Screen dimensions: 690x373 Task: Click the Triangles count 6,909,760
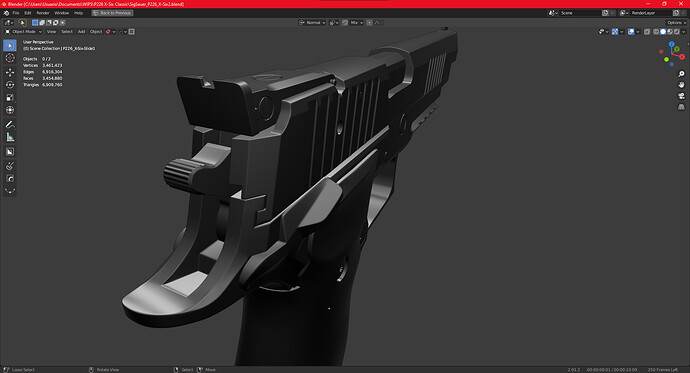tap(52, 84)
